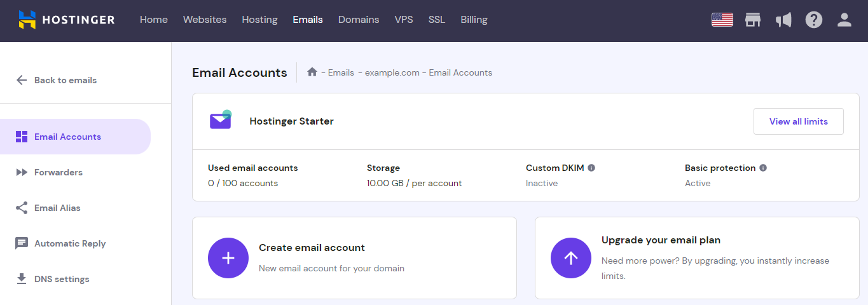Click the Custom DKIM info icon
The width and height of the screenshot is (868, 305).
(x=591, y=168)
